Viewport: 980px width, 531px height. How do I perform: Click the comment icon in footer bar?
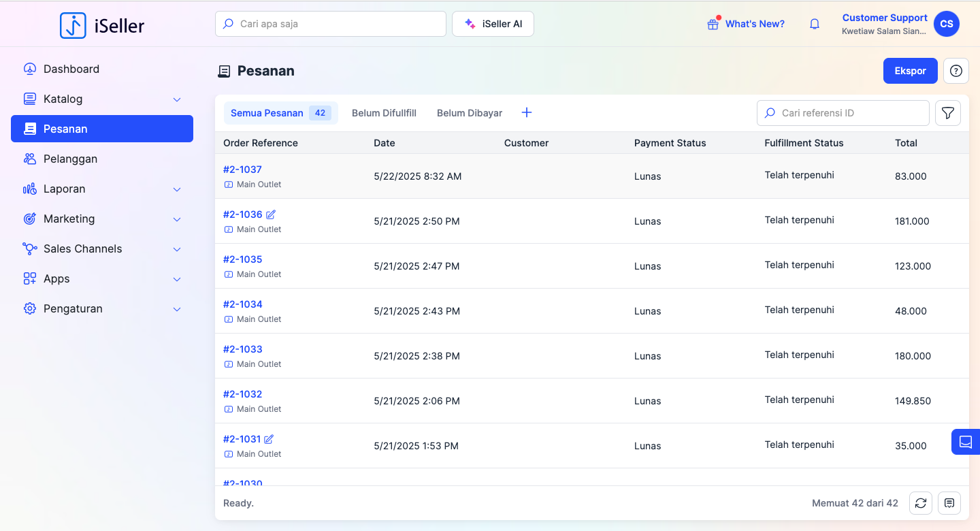[949, 503]
